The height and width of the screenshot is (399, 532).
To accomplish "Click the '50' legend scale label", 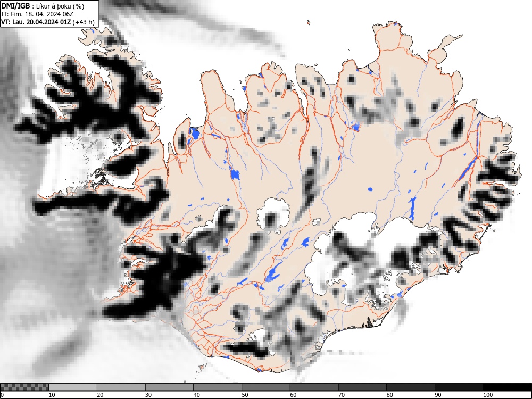I will point(245,395).
